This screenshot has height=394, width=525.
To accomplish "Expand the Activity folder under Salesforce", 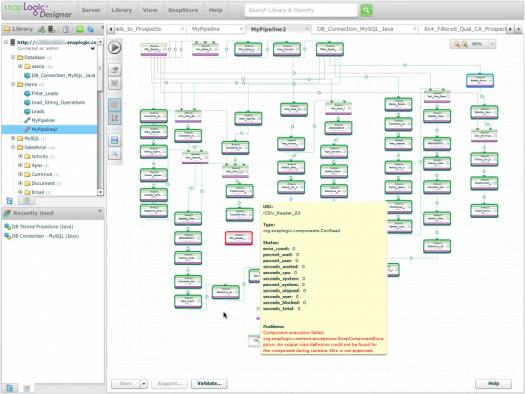I will pyautogui.click(x=20, y=156).
